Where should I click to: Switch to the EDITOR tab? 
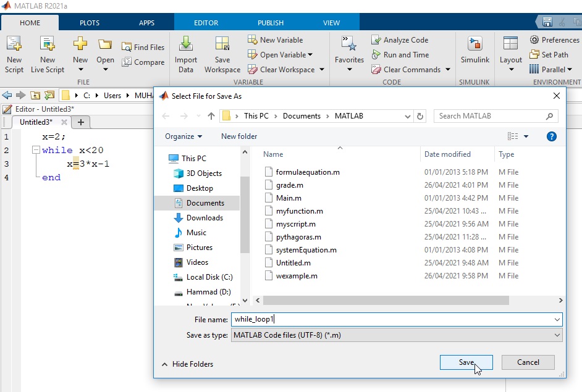206,23
